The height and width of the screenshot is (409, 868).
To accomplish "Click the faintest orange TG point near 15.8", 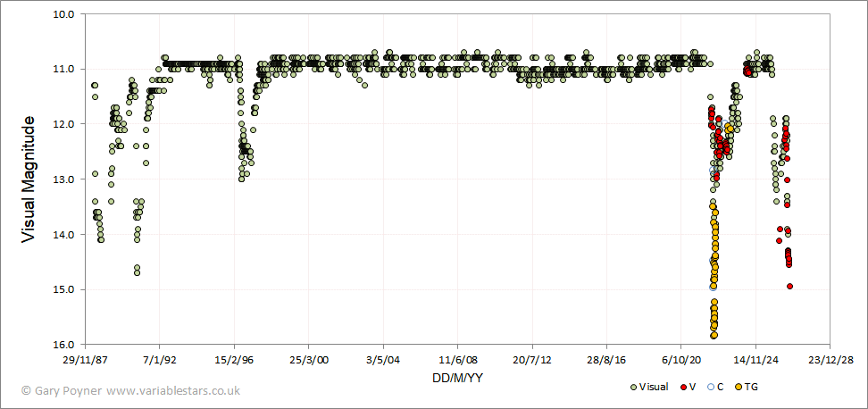I will pyautogui.click(x=714, y=336).
